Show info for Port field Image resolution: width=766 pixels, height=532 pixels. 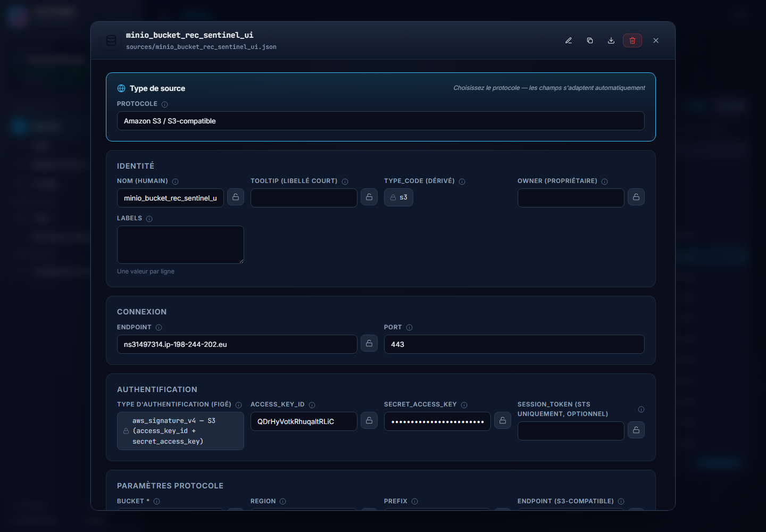[409, 327]
